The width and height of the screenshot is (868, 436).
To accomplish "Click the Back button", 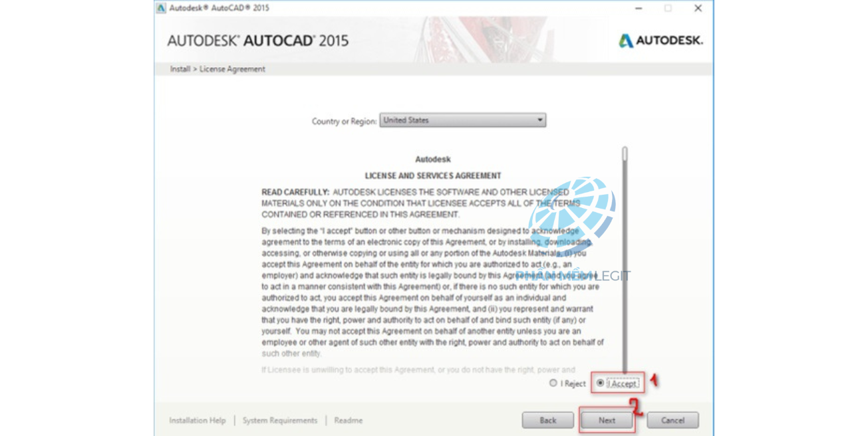I will click(548, 420).
